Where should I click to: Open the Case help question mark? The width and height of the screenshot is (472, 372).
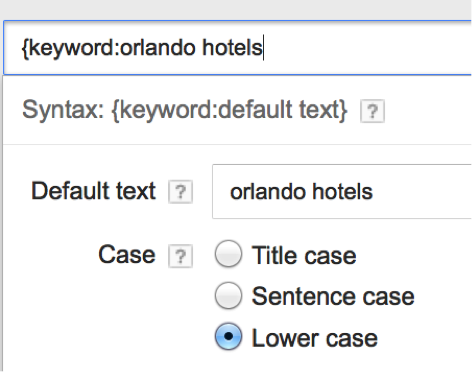tap(180, 256)
